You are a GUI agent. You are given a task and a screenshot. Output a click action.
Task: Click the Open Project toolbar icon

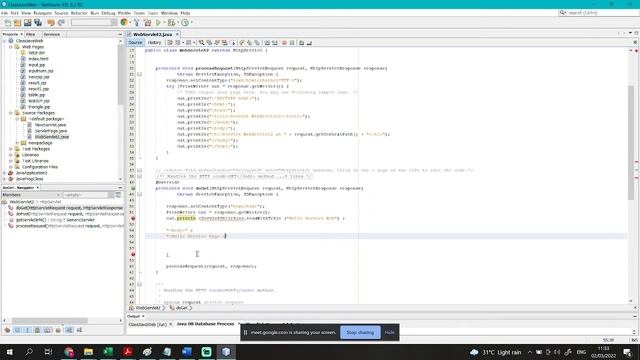tap(28, 23)
